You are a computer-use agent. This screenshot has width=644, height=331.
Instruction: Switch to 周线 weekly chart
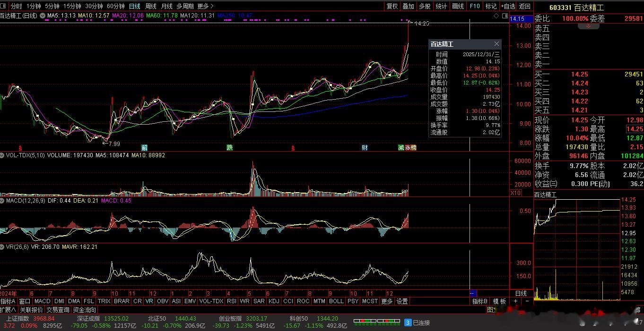(151, 6)
